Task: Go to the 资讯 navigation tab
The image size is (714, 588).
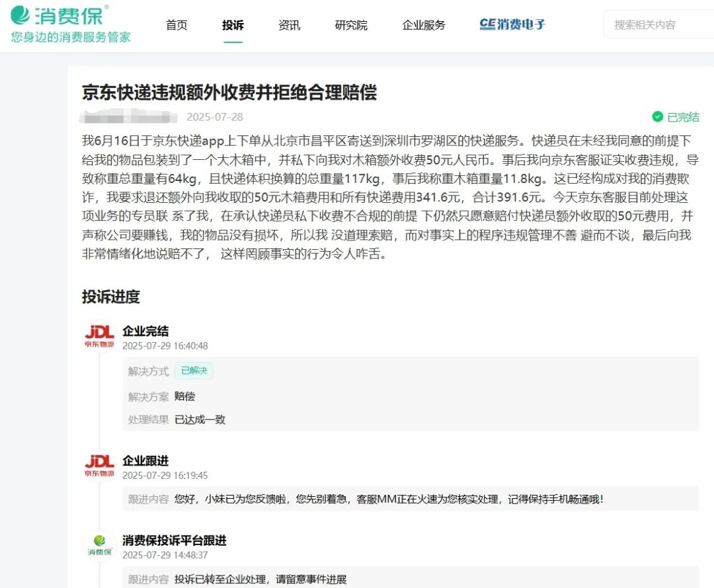Action: 290,25
